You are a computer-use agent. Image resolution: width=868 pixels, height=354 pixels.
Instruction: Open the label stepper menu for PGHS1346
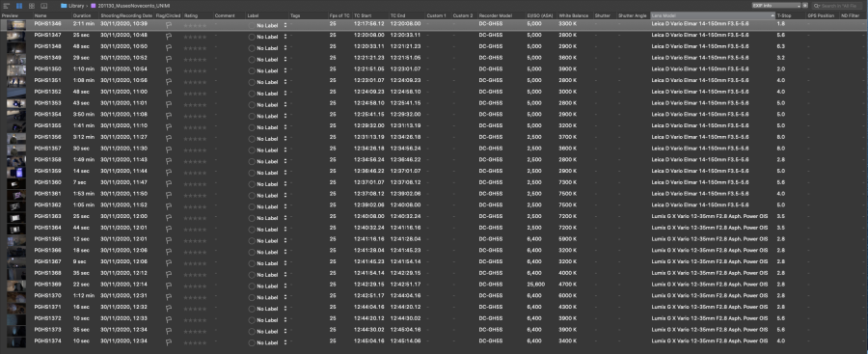point(285,25)
